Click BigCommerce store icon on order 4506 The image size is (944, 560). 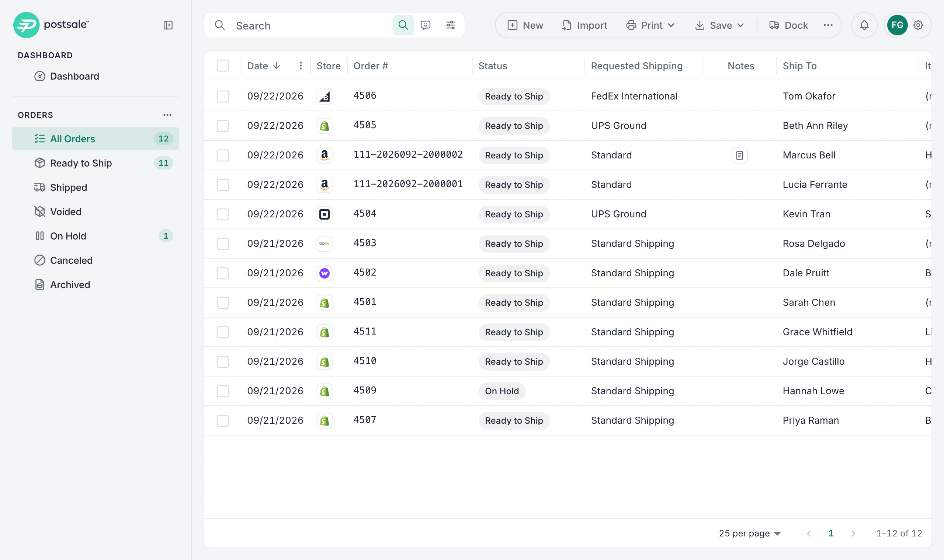(324, 97)
